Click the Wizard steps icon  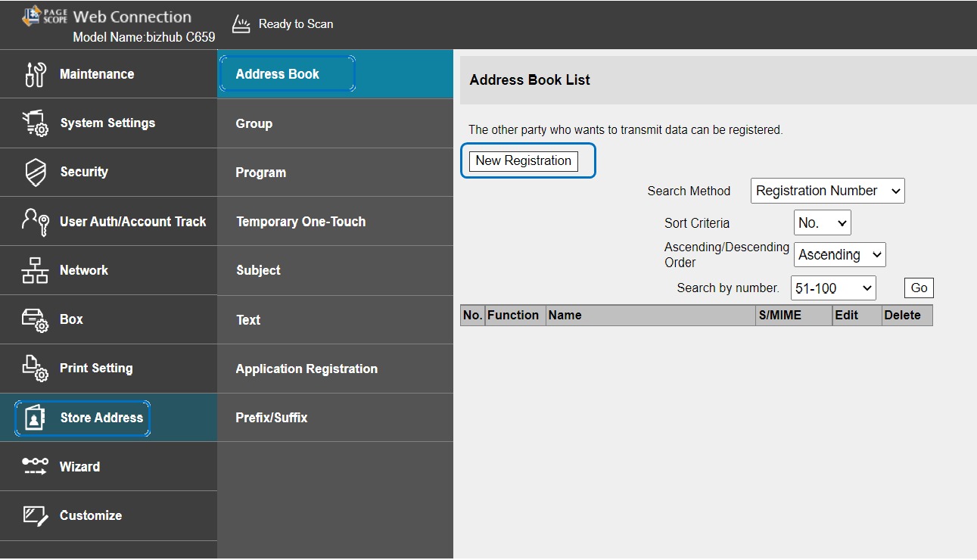pos(36,467)
